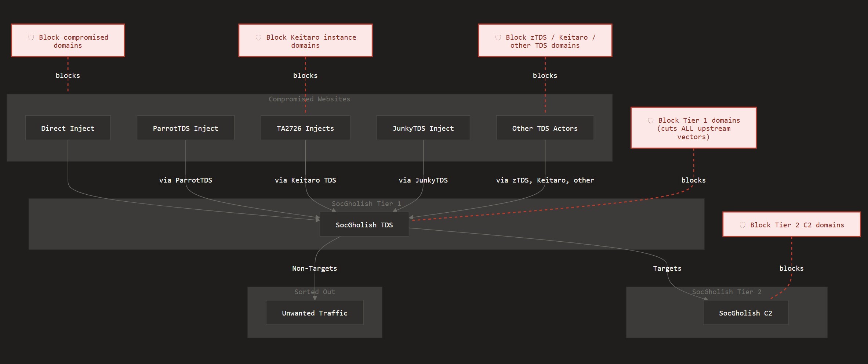868x364 pixels.
Task: Click via zTDS, Keitaro, other edge label
Action: pyautogui.click(x=545, y=180)
